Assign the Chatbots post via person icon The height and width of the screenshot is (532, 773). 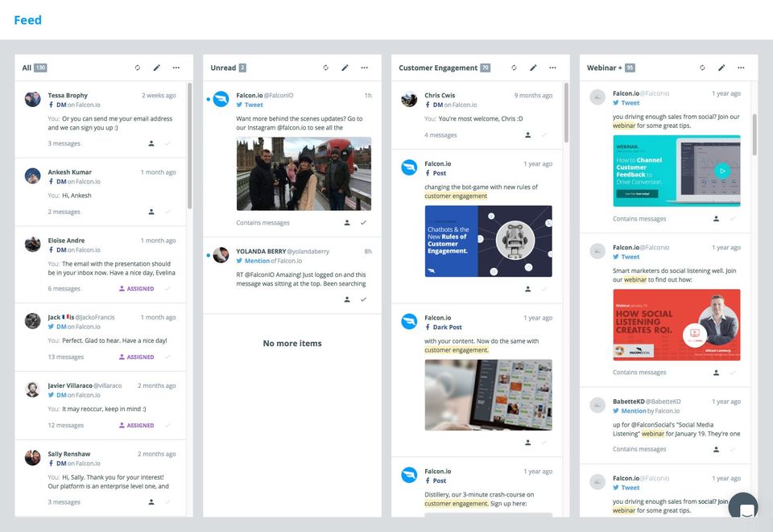(528, 289)
